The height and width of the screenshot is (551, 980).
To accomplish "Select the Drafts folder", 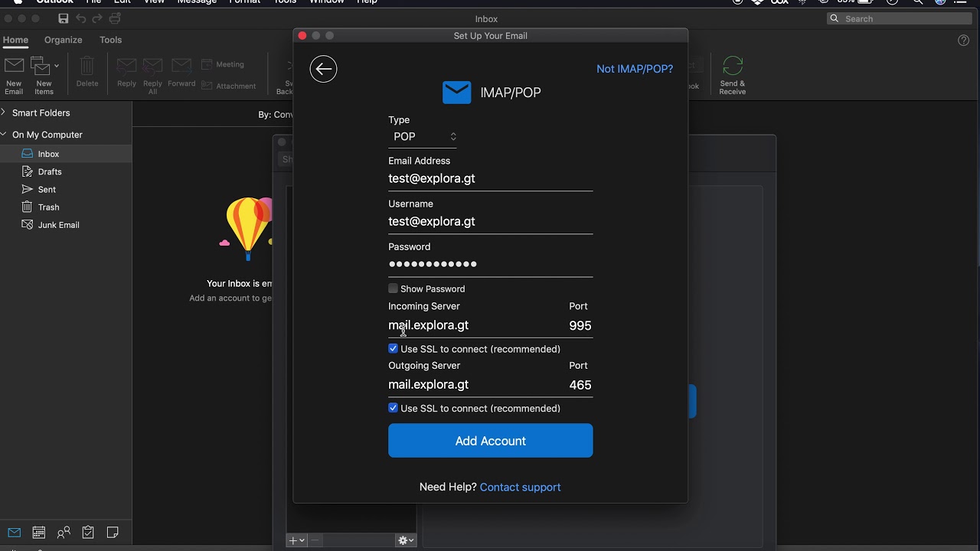I will click(66, 172).
